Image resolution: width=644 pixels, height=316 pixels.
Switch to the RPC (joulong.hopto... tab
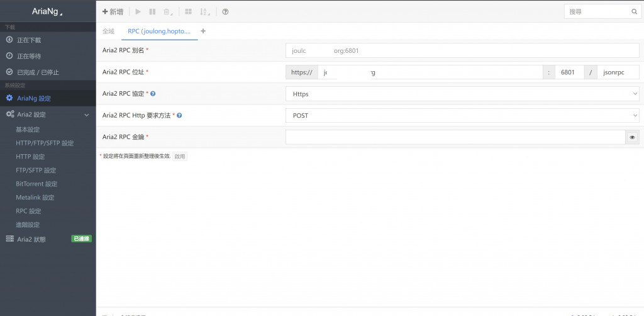pos(159,31)
